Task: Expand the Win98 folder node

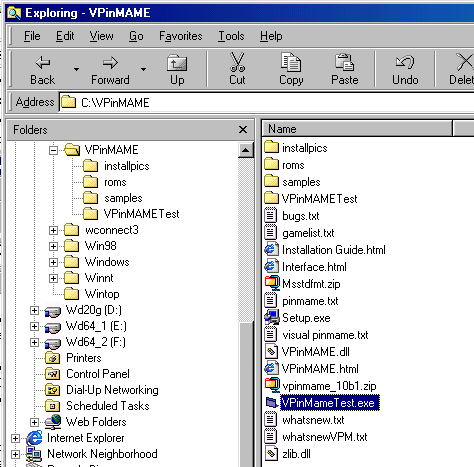Action: 53,246
